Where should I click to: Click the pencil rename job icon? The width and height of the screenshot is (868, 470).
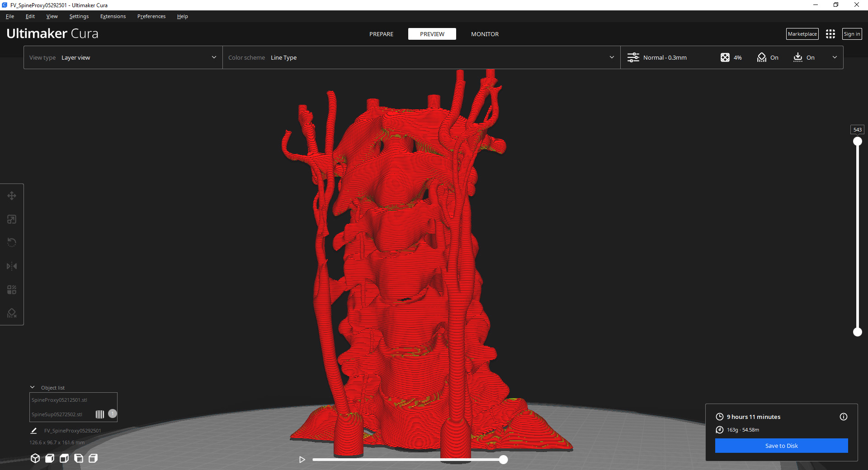(33, 431)
